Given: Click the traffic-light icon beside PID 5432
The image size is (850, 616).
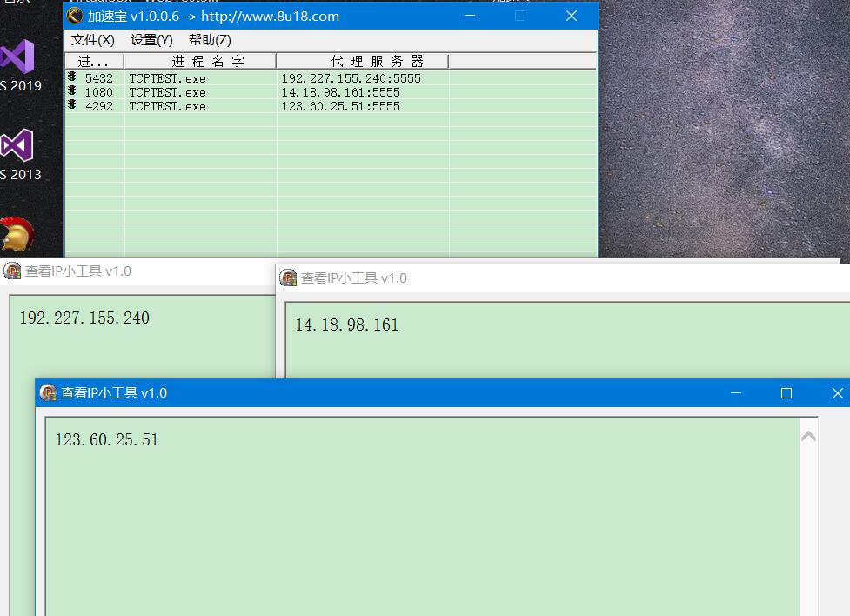Looking at the screenshot, I should (71, 77).
